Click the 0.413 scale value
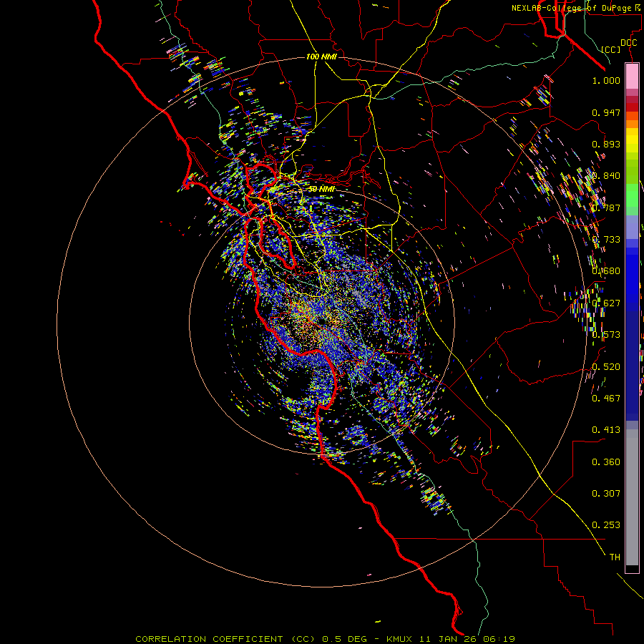The image size is (644, 644). [606, 430]
